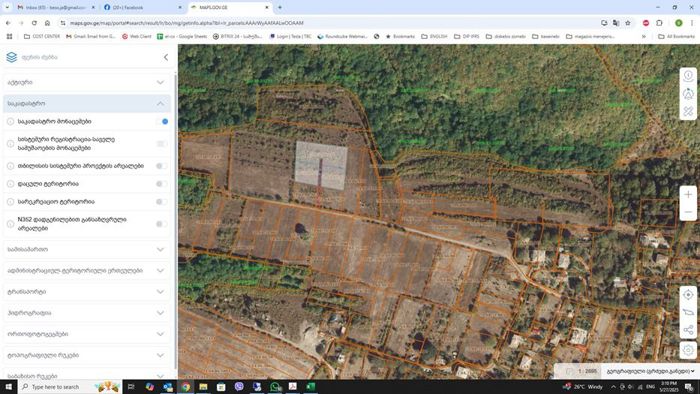The width and height of the screenshot is (700, 394).
Task: Switch to the Gmail Inbox browser tab
Action: point(56,8)
